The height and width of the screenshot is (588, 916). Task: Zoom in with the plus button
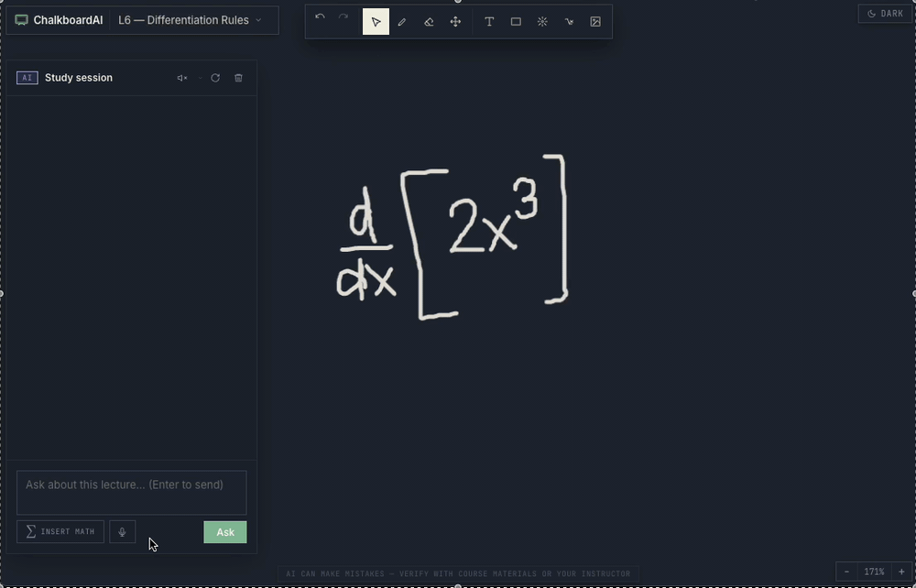[x=901, y=572]
